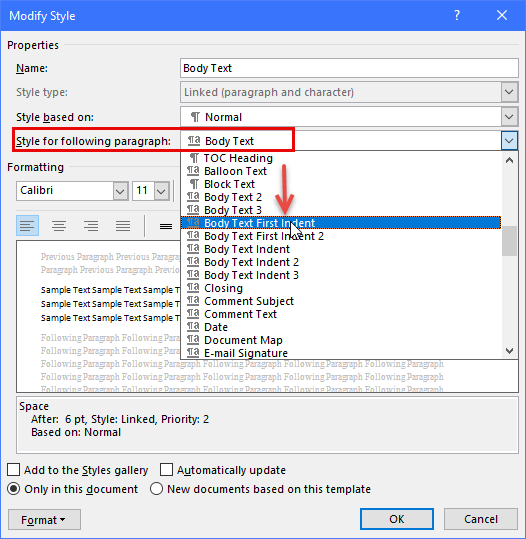Click the style list scroll down arrow
Image resolution: width=526 pixels, height=539 pixels.
point(509,351)
